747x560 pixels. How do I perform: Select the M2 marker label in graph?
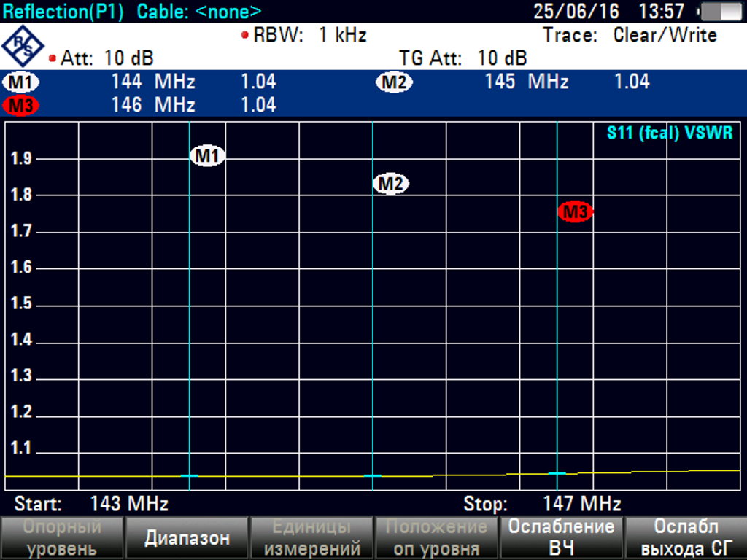(x=391, y=184)
